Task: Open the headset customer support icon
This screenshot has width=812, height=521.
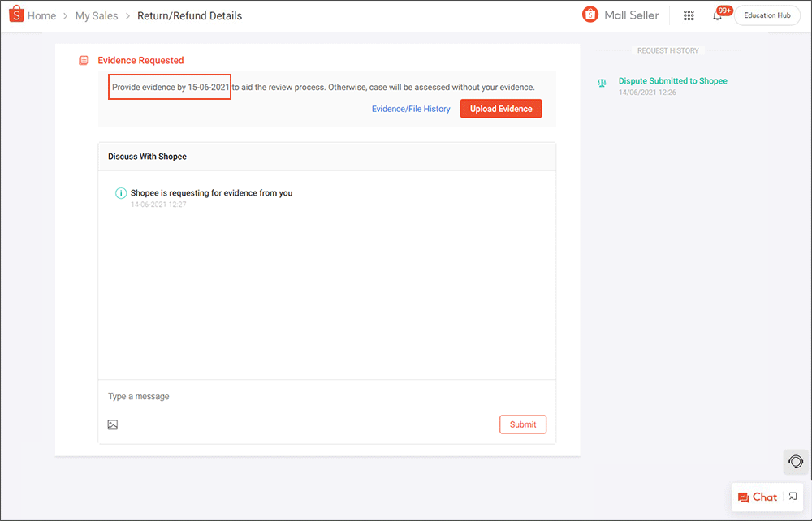Action: tap(796, 461)
